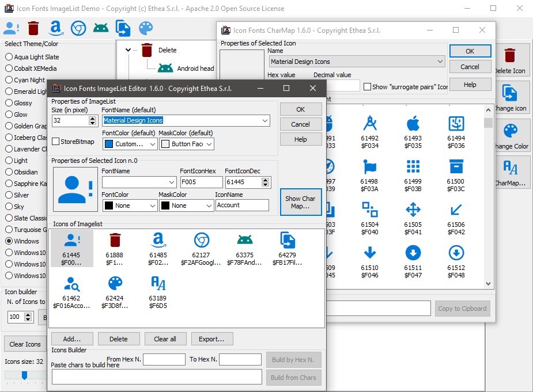This screenshot has height=392, width=533.
Task: Check the Show surrogate pairs option in CharMap
Action: [x=367, y=87]
